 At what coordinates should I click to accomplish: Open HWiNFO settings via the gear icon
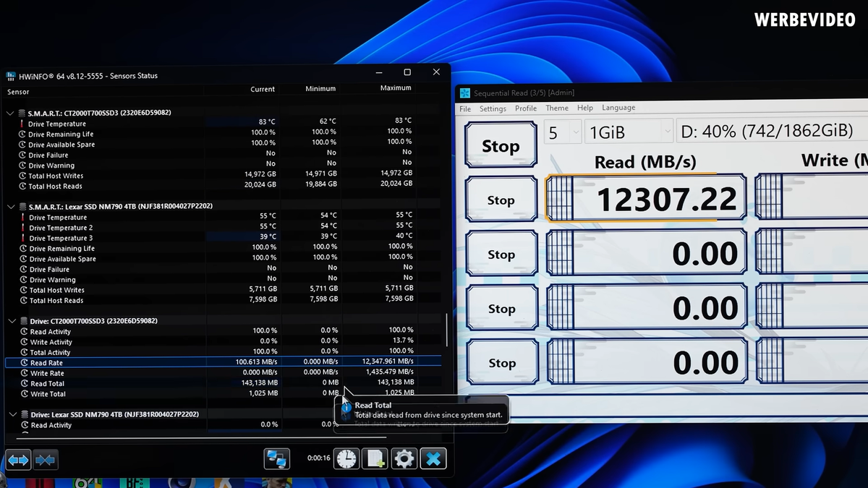pos(404,458)
